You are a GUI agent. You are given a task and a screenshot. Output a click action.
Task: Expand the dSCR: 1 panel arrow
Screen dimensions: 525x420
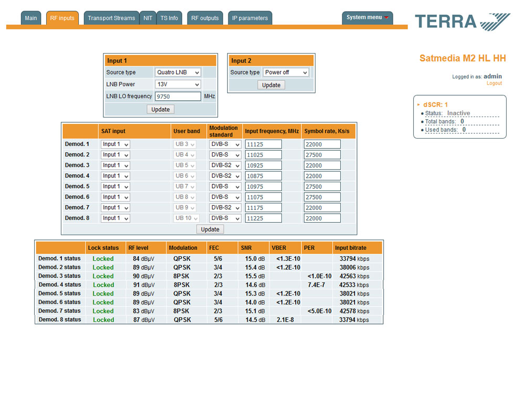pos(418,104)
